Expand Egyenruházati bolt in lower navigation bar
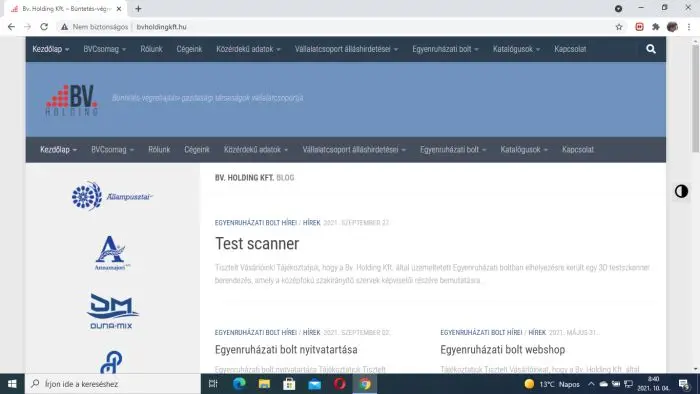The height and width of the screenshot is (394, 700). 453,149
